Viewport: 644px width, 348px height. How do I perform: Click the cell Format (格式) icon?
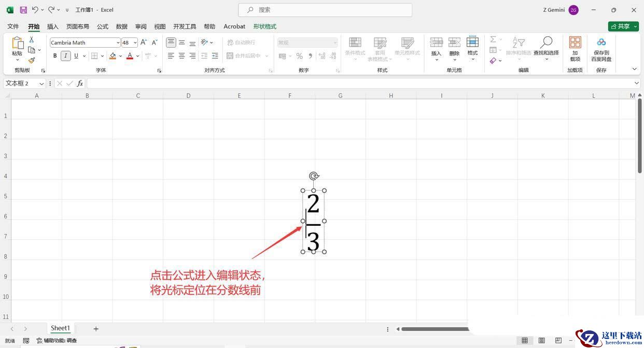tap(472, 42)
